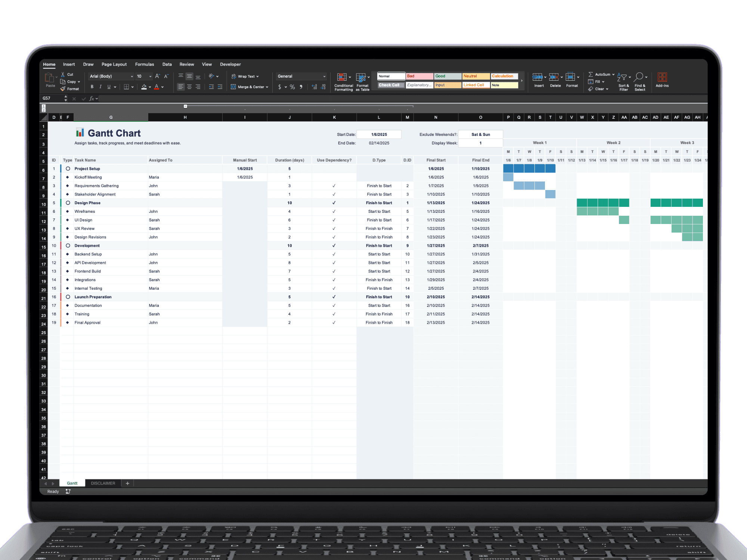Apply Percent Style format
Screen dimensions: 747x560
(292, 87)
